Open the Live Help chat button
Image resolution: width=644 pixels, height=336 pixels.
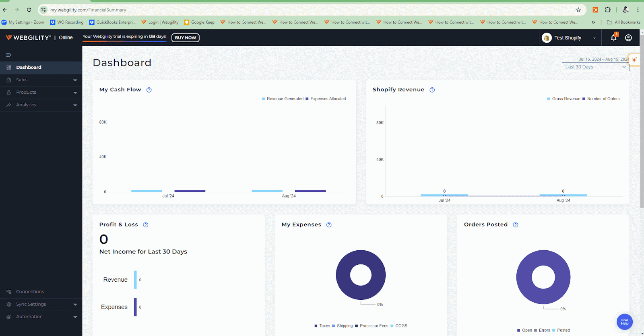[x=624, y=322]
